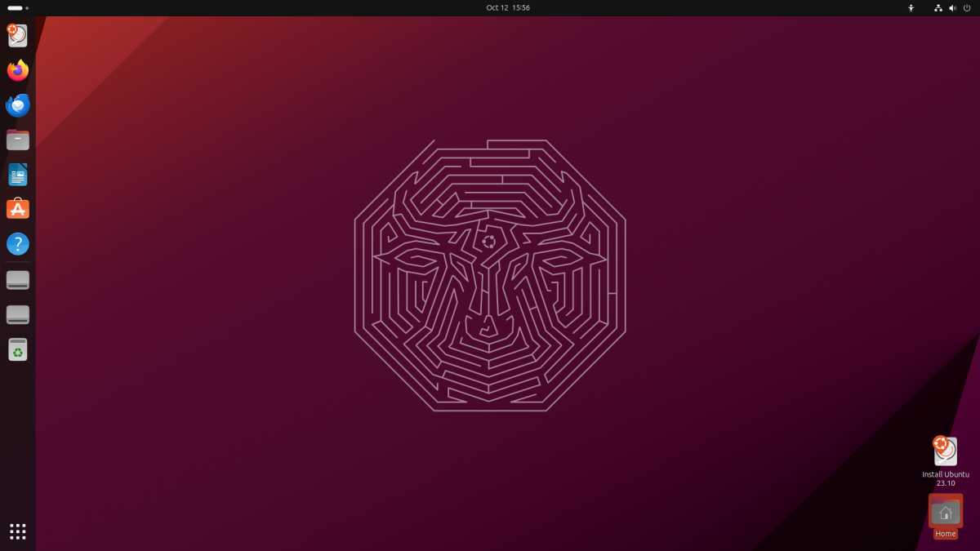Click the power indicator in the top bar

[966, 7]
